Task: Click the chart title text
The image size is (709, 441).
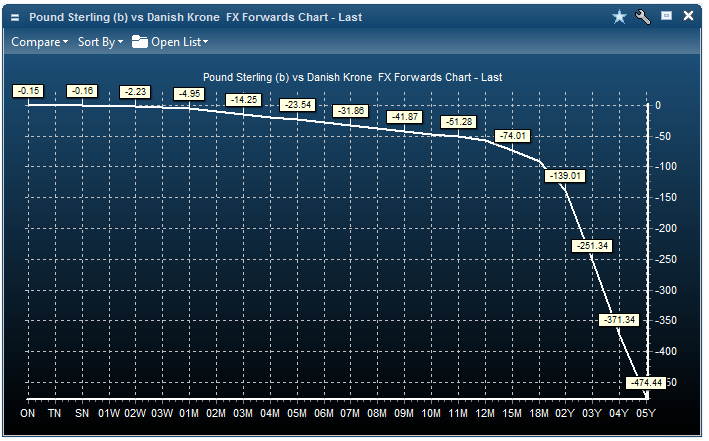Action: (352, 76)
